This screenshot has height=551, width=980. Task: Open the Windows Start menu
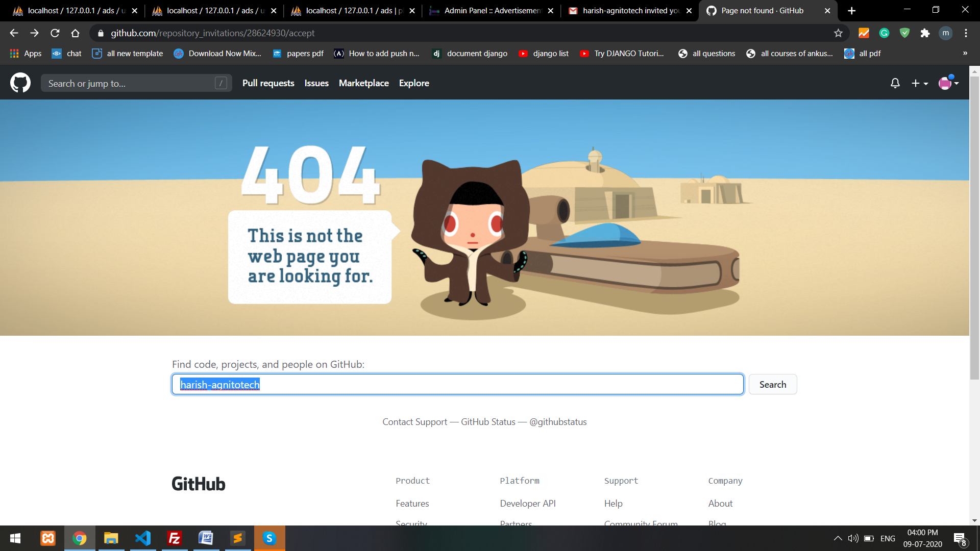click(15, 538)
